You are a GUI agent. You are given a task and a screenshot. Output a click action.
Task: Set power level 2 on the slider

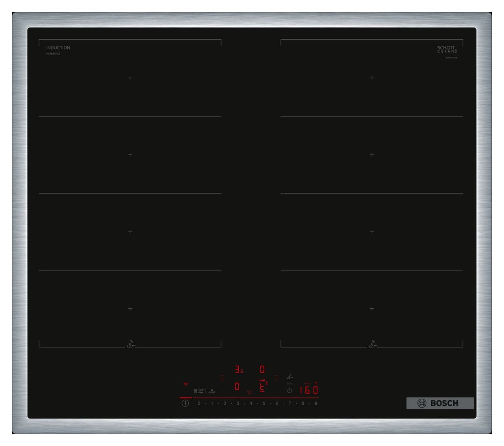[225, 403]
